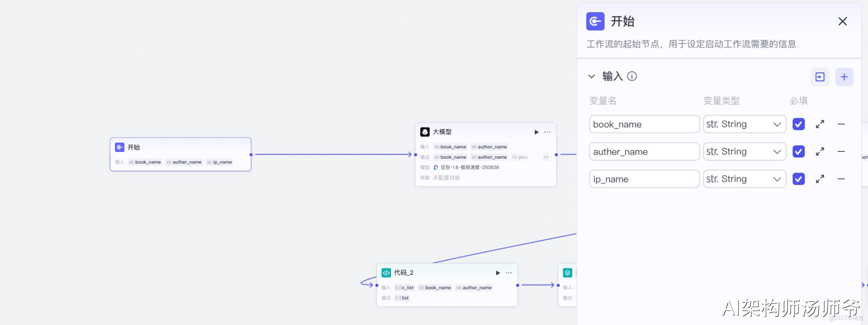This screenshot has width=868, height=325.
Task: Click the 必填 column header
Action: [x=799, y=101]
